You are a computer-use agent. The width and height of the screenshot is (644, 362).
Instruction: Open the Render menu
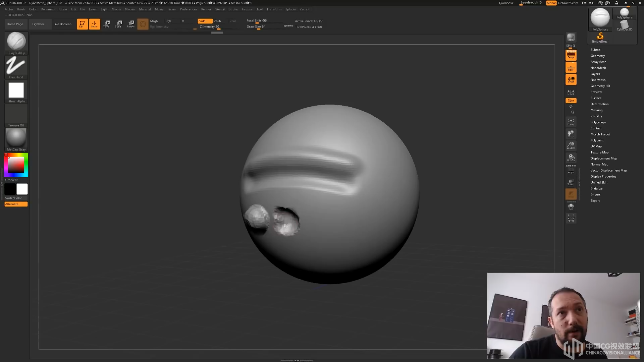[x=206, y=9]
